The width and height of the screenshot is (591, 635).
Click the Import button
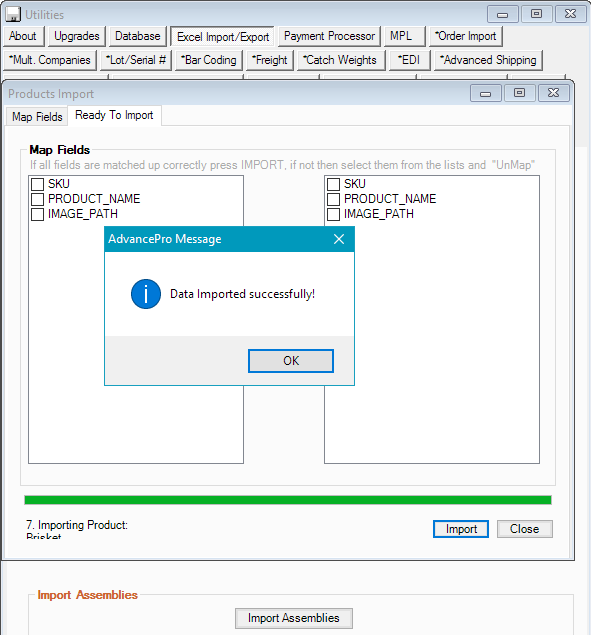pyautogui.click(x=461, y=529)
